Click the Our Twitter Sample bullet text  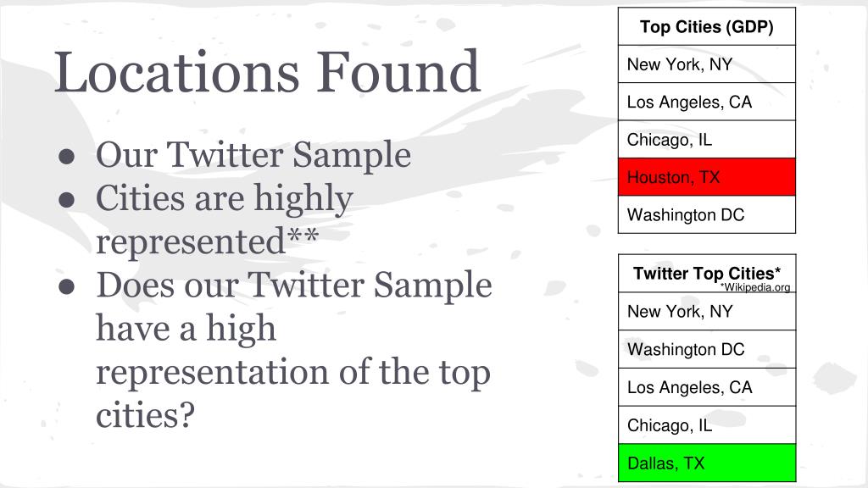[x=253, y=154]
